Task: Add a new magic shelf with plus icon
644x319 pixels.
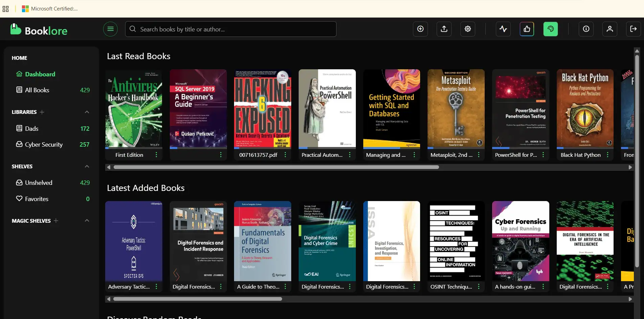Action: coord(56,221)
